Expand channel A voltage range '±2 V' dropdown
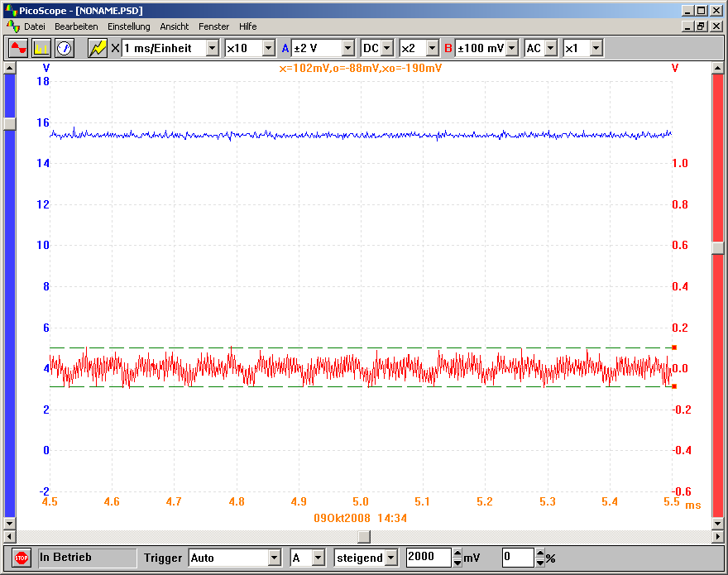 347,48
